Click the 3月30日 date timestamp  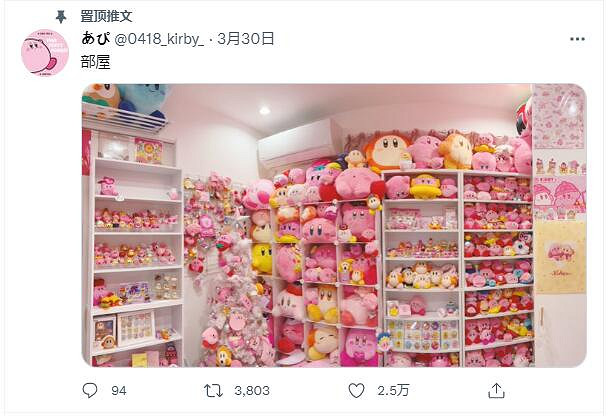(246, 39)
